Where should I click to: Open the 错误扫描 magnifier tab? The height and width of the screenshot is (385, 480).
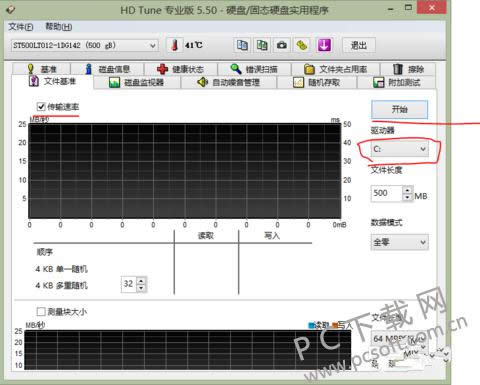click(x=254, y=69)
